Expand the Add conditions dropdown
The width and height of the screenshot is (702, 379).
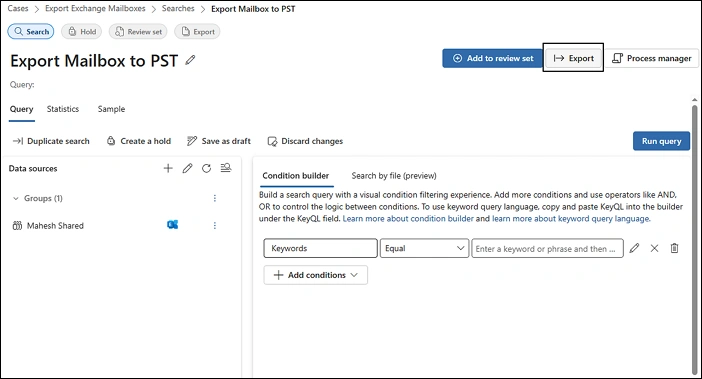pos(316,275)
